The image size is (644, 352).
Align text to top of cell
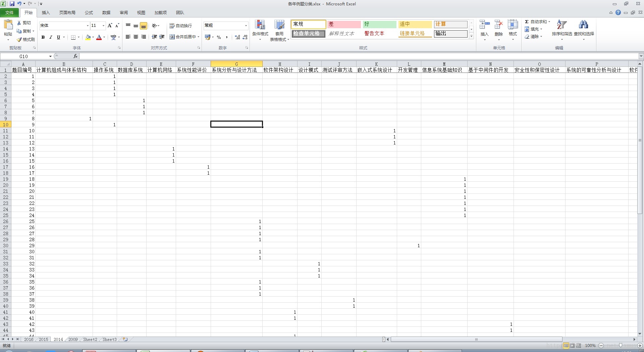(x=128, y=26)
